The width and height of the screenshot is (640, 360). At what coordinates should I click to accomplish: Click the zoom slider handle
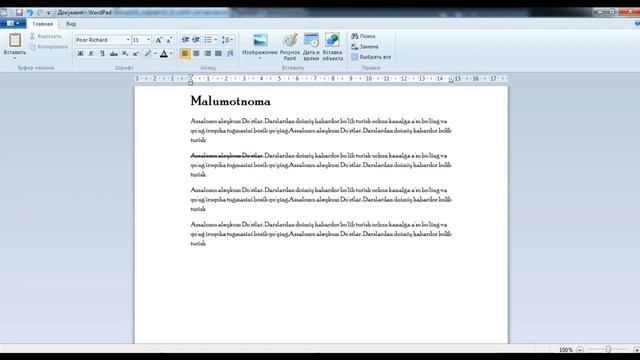coord(608,349)
